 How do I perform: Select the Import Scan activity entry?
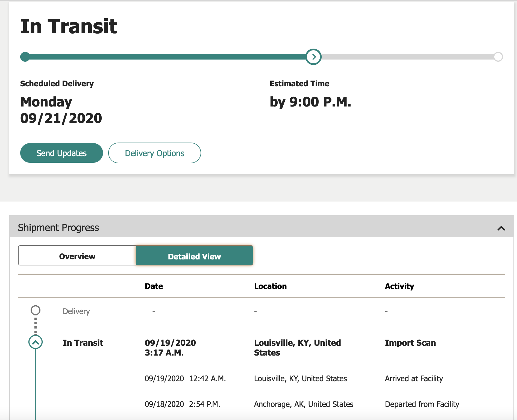[410, 343]
